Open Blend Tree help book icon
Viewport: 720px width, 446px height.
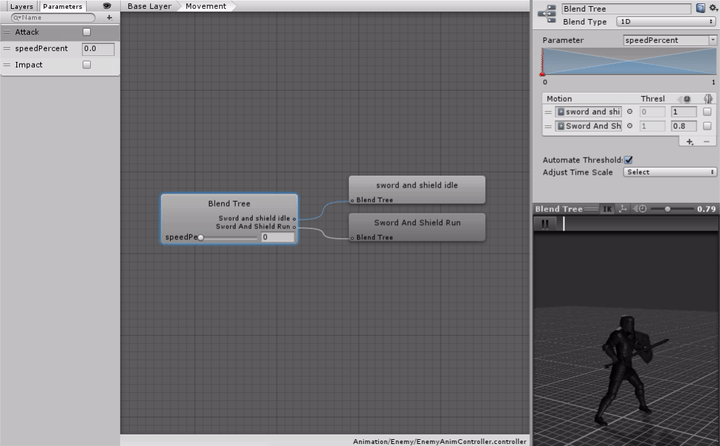[700, 8]
